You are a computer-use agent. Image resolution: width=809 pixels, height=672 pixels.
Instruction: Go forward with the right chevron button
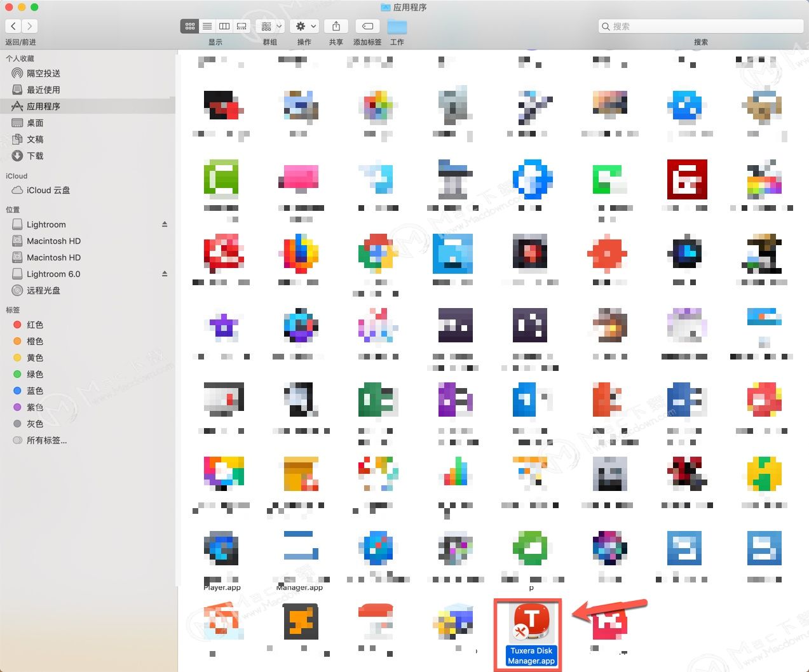click(30, 26)
